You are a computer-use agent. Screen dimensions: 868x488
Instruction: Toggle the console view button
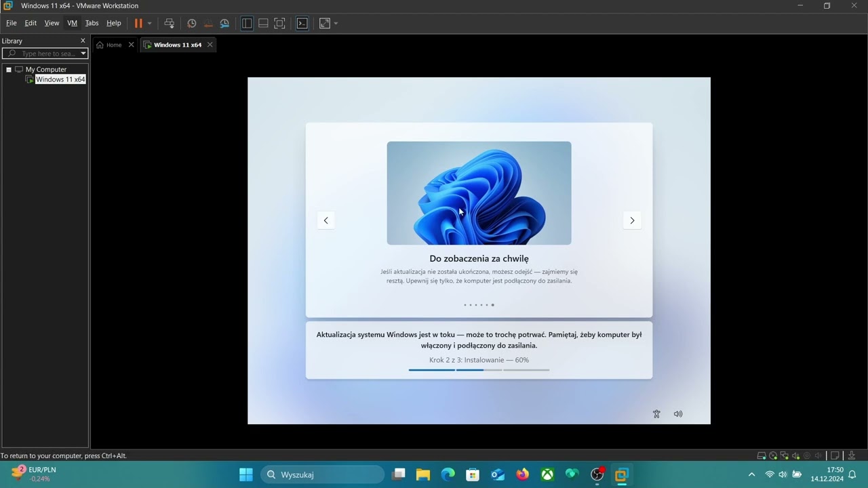tap(302, 23)
